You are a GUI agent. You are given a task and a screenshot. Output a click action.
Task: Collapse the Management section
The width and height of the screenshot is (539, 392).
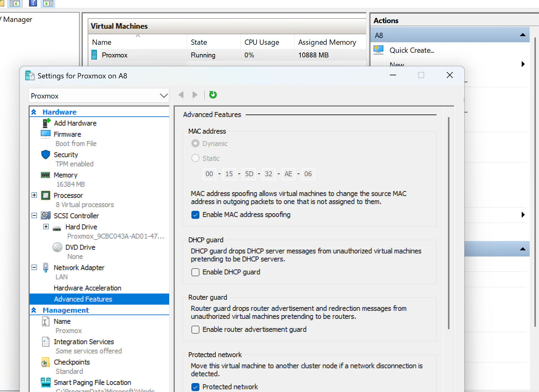(x=34, y=310)
